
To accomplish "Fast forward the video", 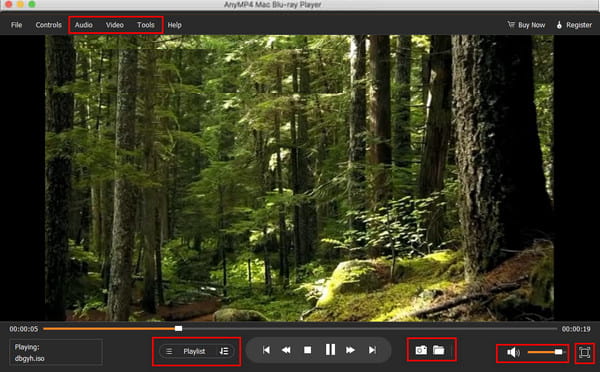I will (350, 350).
